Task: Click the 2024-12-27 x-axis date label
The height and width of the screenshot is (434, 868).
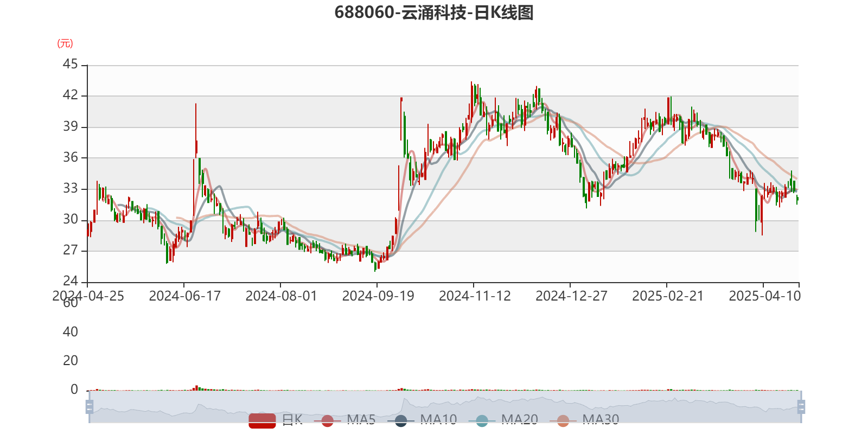Action: click(x=571, y=296)
